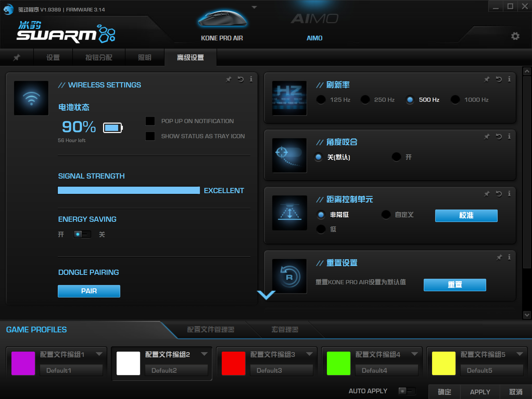Click the battery level icon
This screenshot has width=532, height=399.
(113, 128)
